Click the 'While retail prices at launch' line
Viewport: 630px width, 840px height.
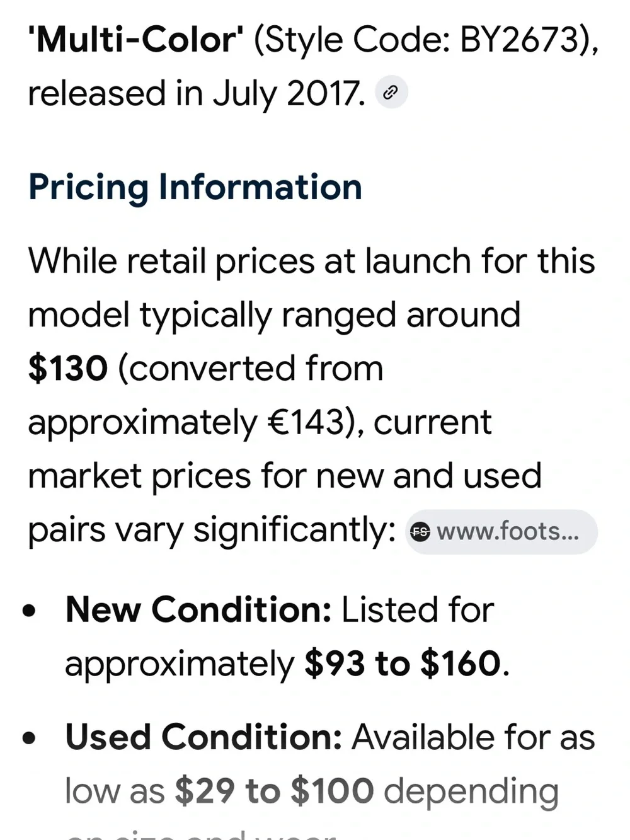pyautogui.click(x=311, y=262)
